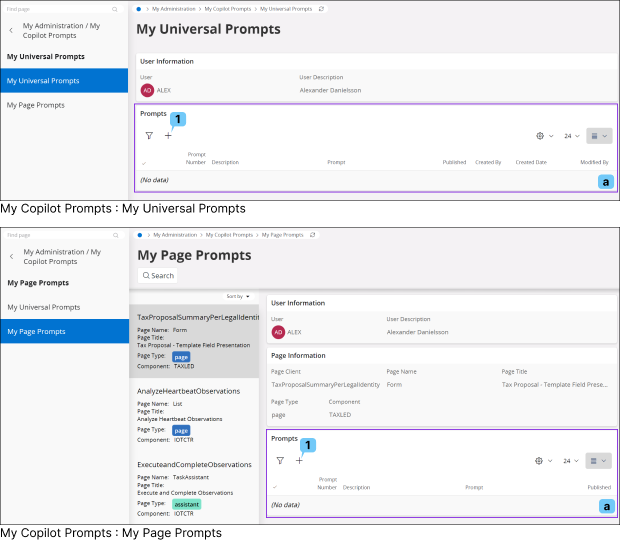Toggle select-all checkmark in page prompts table

pos(275,487)
